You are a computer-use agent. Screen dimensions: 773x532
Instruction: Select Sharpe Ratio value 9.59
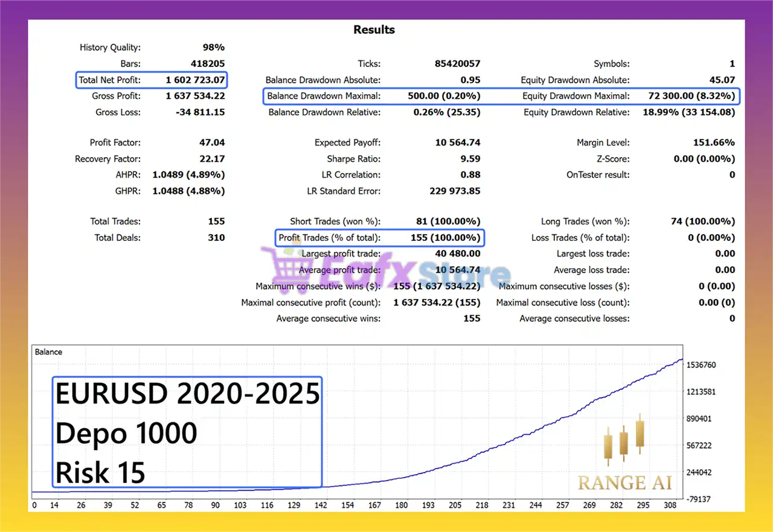click(x=470, y=159)
